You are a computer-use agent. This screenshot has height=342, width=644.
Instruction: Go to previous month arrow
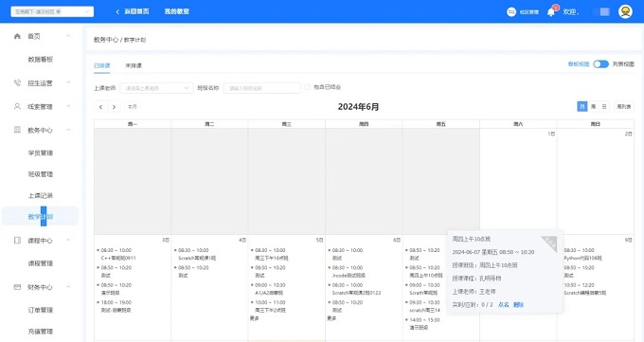tap(100, 107)
